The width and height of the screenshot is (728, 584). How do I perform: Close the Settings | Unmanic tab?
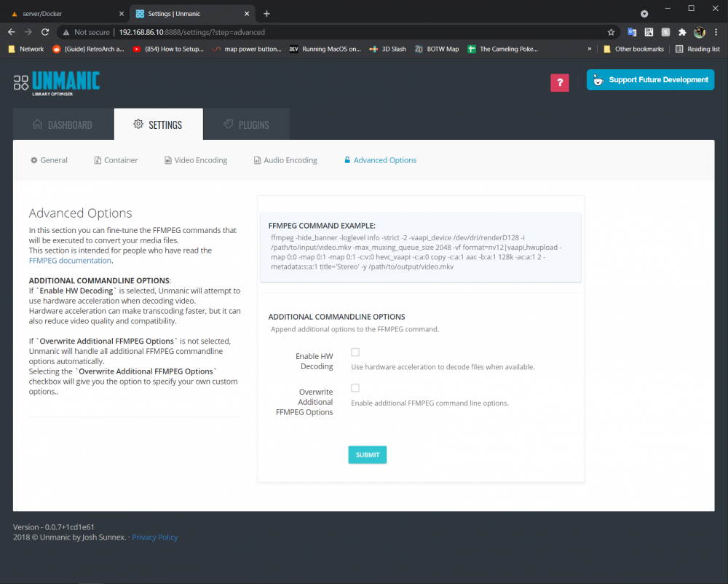(247, 13)
